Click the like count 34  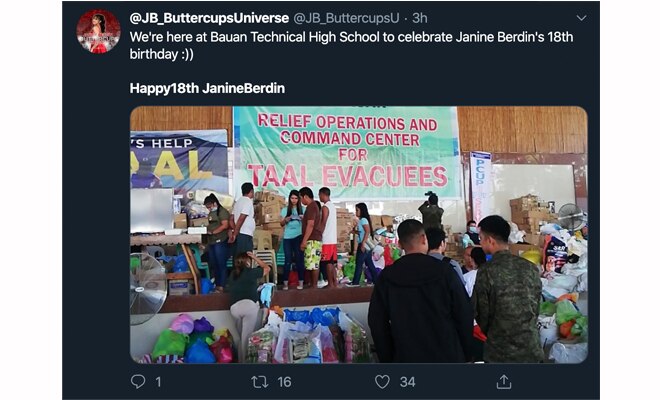407,382
